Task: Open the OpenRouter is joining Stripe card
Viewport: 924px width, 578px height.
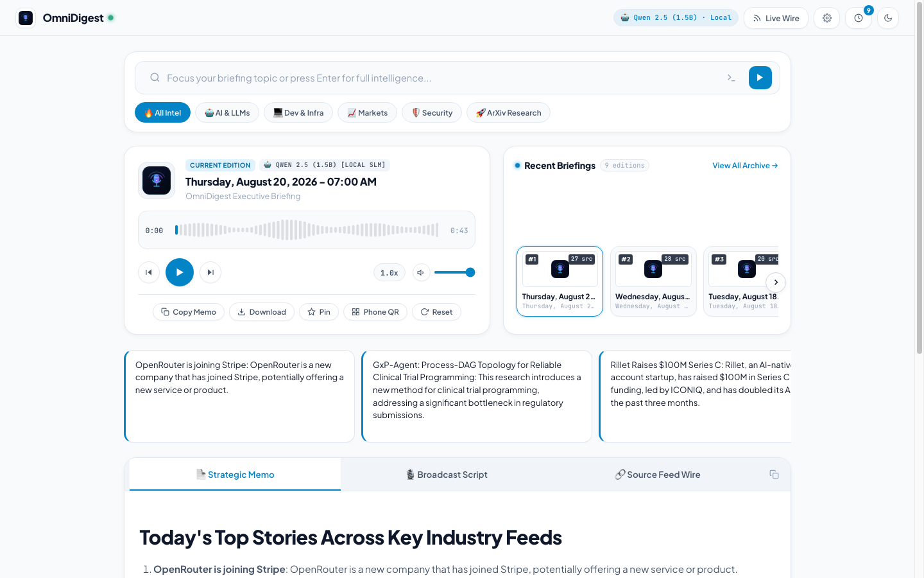Action: click(x=239, y=396)
